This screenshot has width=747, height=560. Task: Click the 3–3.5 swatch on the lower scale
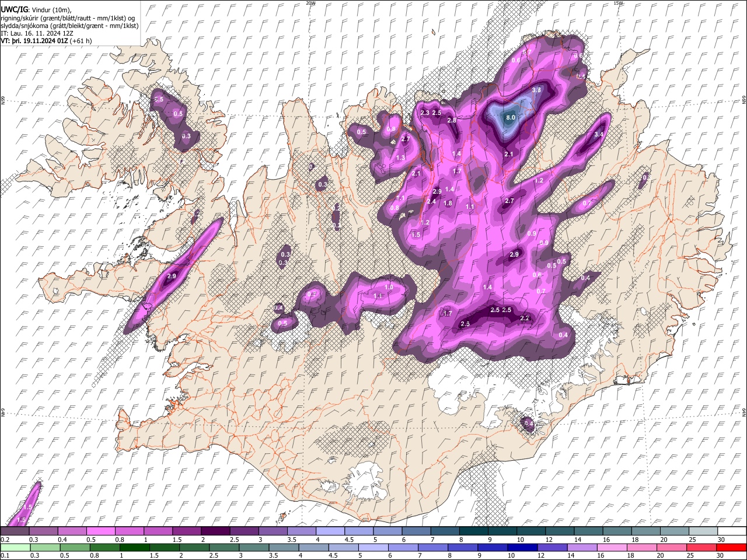click(253, 548)
